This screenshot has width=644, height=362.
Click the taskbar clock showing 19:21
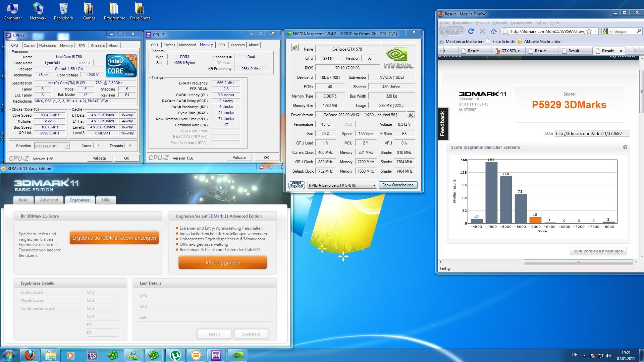[x=626, y=355]
